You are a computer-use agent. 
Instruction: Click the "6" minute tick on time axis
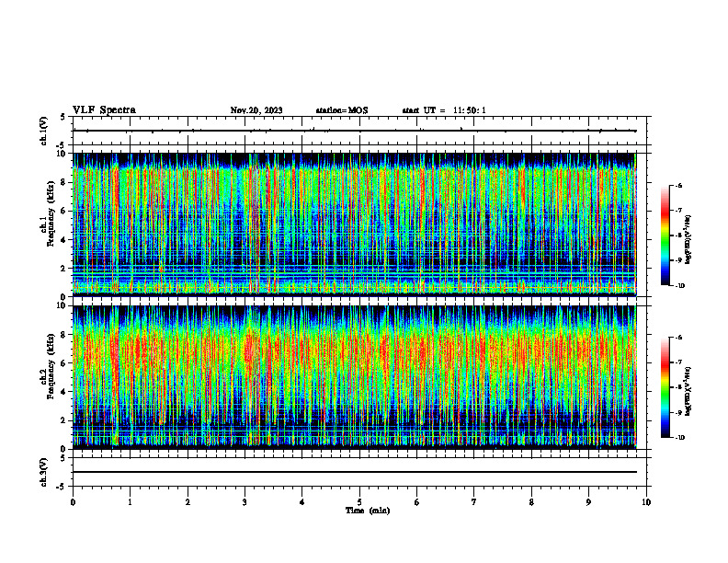(x=417, y=502)
